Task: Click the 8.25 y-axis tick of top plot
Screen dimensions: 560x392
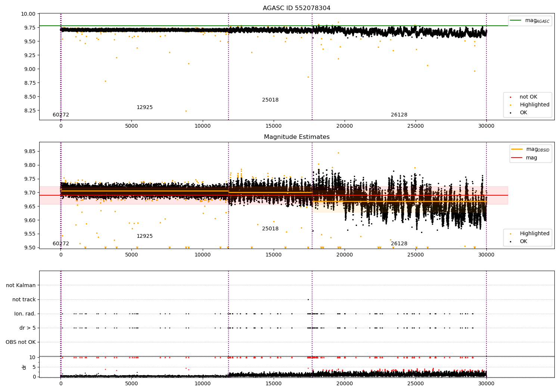Action: coord(29,111)
